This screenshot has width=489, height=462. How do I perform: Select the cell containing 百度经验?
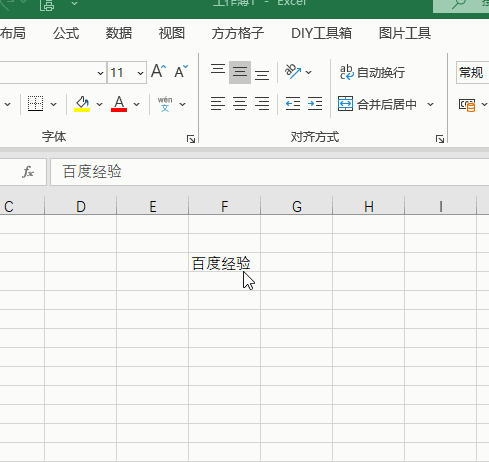pos(225,262)
